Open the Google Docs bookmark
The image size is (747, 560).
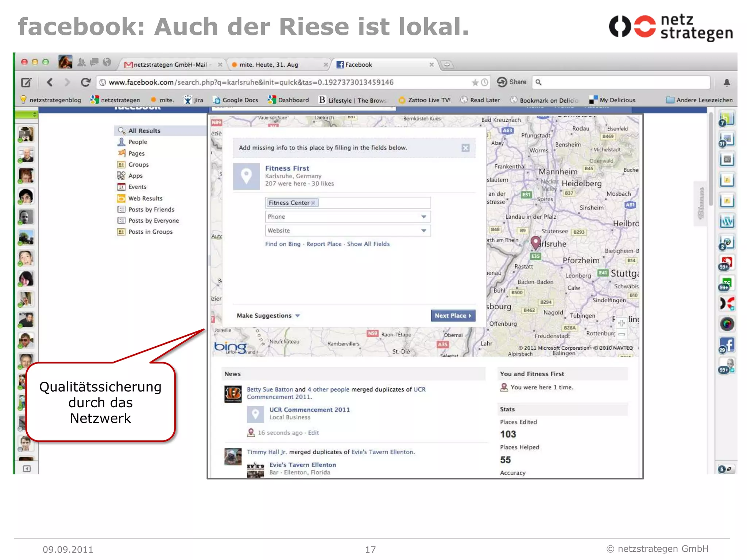point(236,100)
